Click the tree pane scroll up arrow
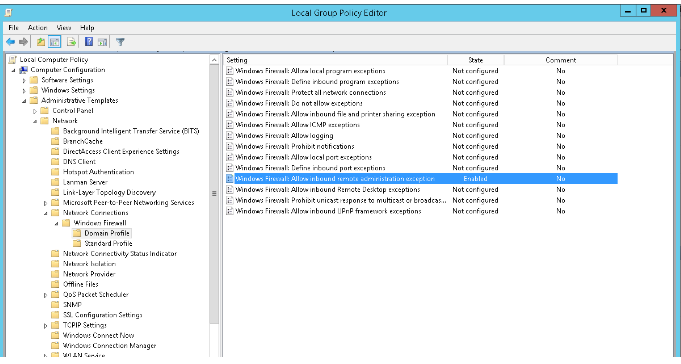This screenshot has height=364, width=681. (x=214, y=60)
